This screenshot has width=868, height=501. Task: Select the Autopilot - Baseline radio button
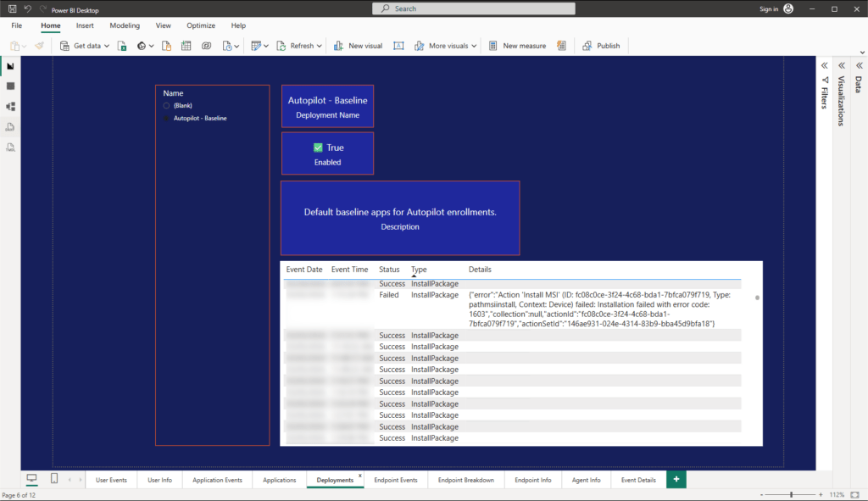pyautogui.click(x=166, y=119)
